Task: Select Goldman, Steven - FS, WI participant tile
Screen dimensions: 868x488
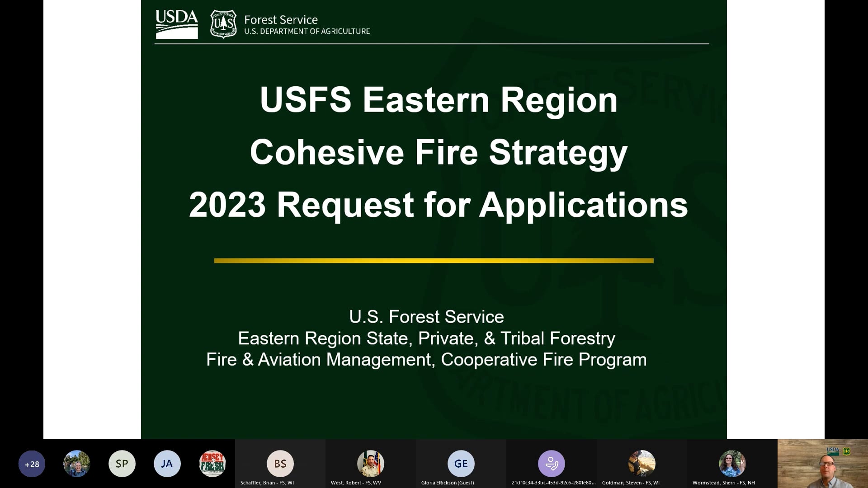Action: coord(642,463)
